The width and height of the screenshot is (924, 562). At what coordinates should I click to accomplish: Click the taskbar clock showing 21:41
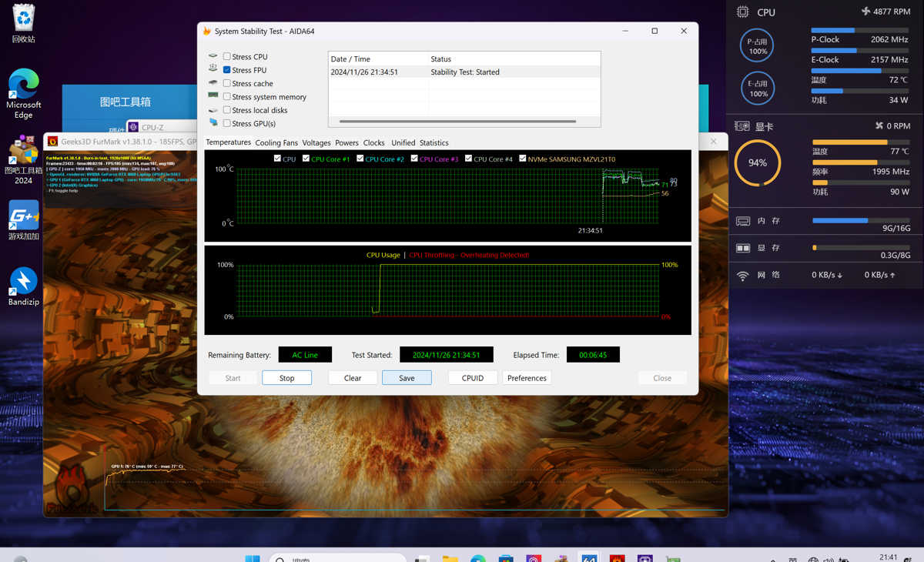click(x=888, y=557)
